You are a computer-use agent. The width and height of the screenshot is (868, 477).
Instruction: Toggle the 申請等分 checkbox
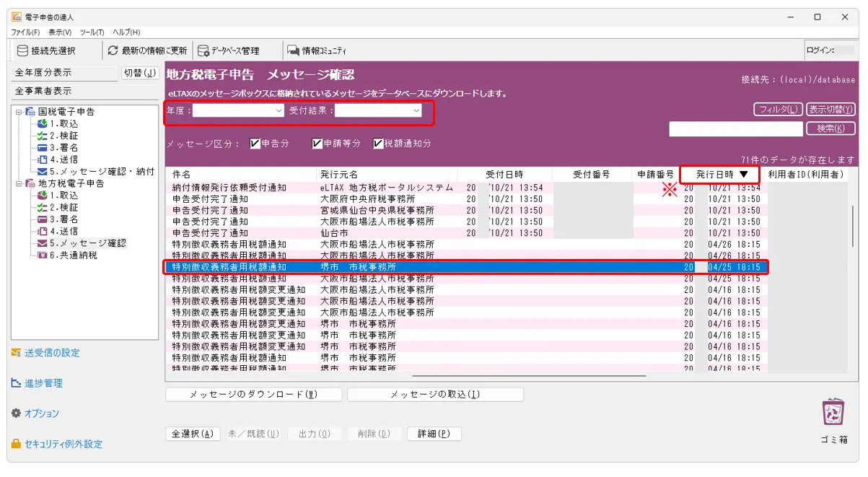point(317,144)
